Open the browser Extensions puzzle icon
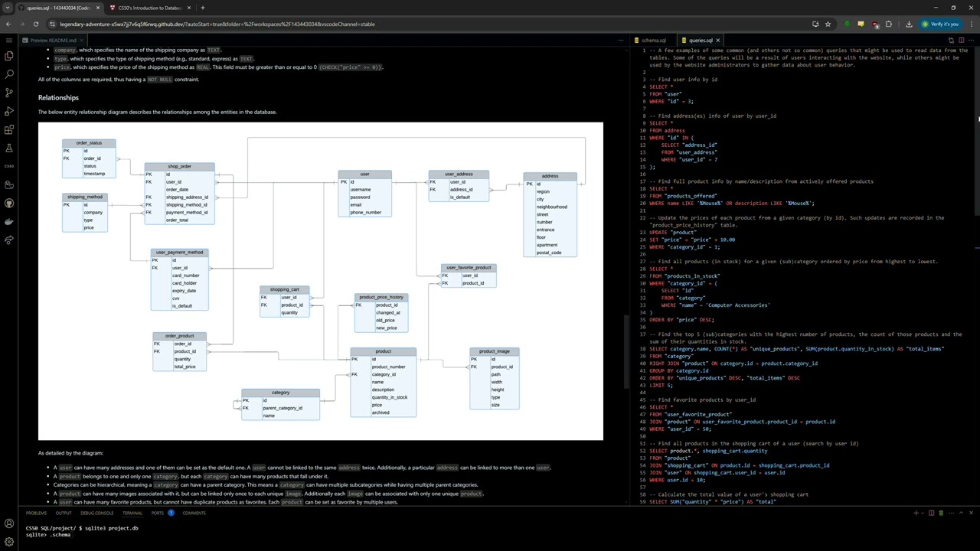This screenshot has width=980, height=551. tap(888, 24)
